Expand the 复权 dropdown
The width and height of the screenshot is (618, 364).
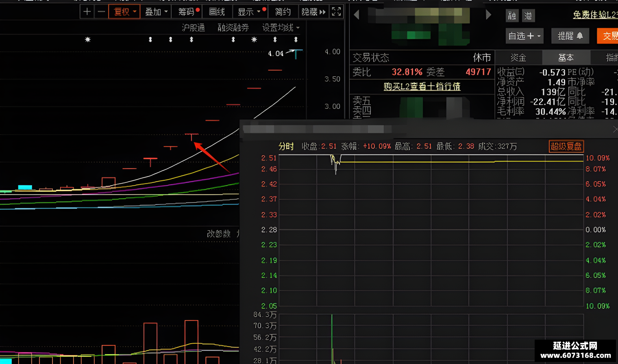coord(124,12)
